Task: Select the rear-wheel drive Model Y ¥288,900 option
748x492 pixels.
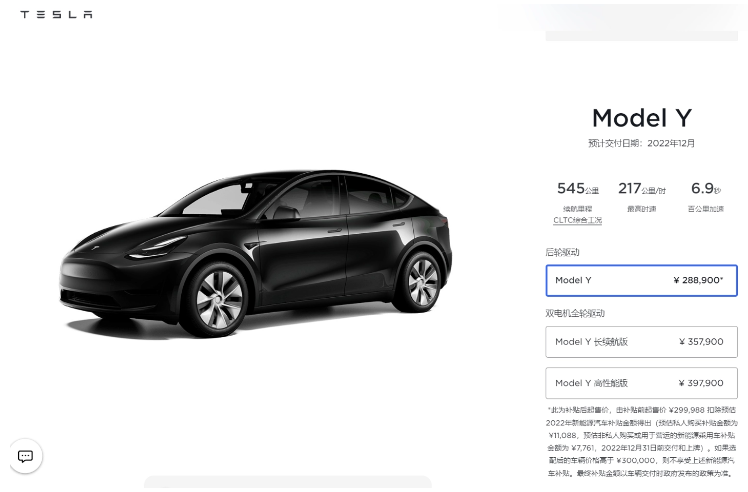Action: point(641,281)
